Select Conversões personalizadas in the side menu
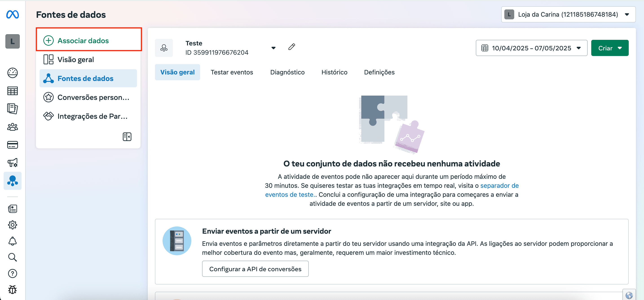 click(x=93, y=97)
